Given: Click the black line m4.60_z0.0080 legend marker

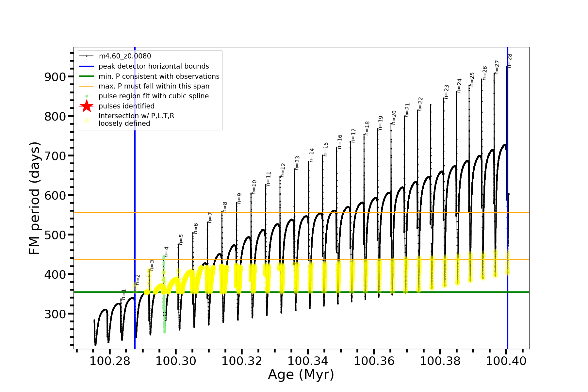Looking at the screenshot, I should click(x=87, y=56).
